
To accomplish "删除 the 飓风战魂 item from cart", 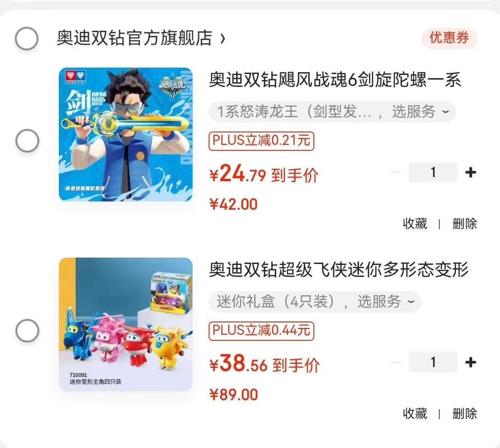I will click(x=465, y=224).
